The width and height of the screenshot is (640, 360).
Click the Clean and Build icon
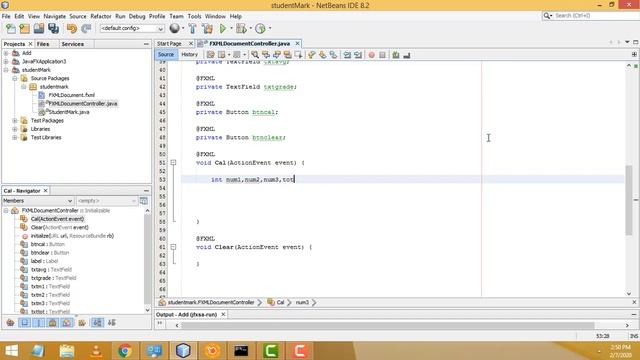207,28
